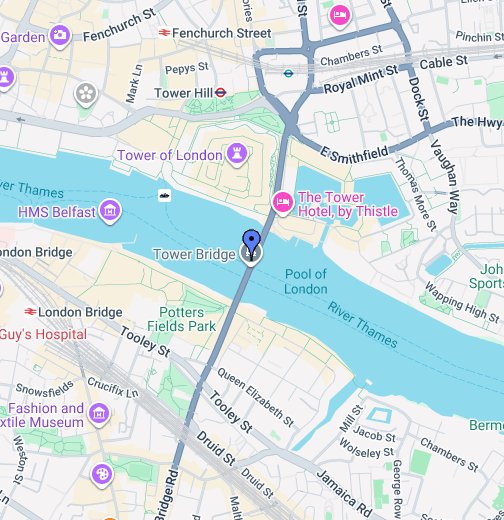
Task: Select the HMS Belfast museum pin
Action: 110,211
